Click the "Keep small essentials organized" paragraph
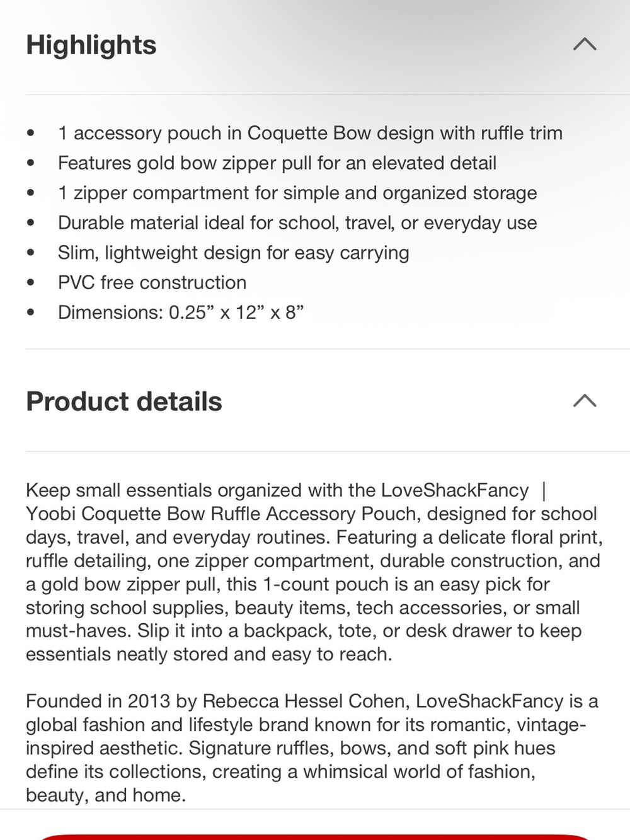The image size is (630, 840). [314, 572]
